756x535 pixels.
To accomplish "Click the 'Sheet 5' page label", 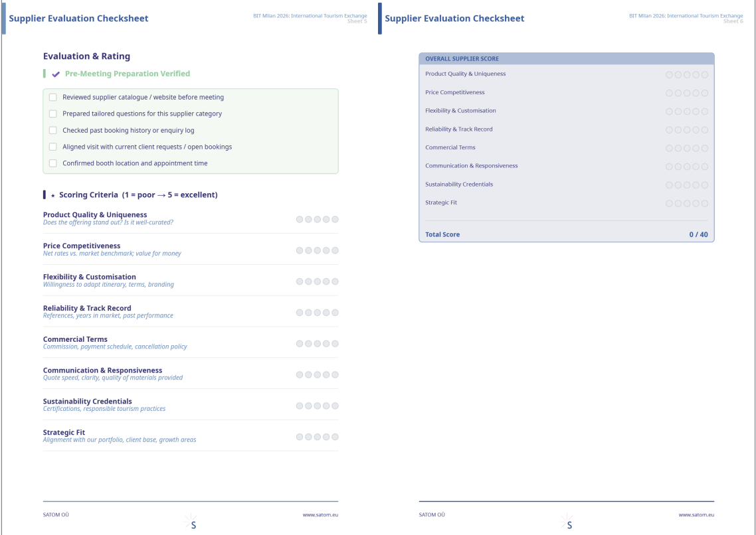I will (357, 21).
